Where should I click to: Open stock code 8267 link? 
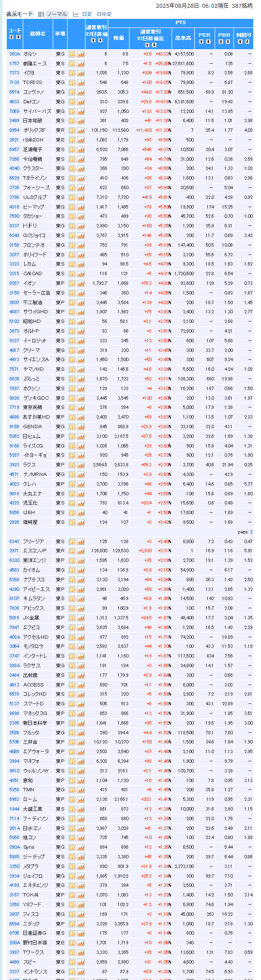14,283
